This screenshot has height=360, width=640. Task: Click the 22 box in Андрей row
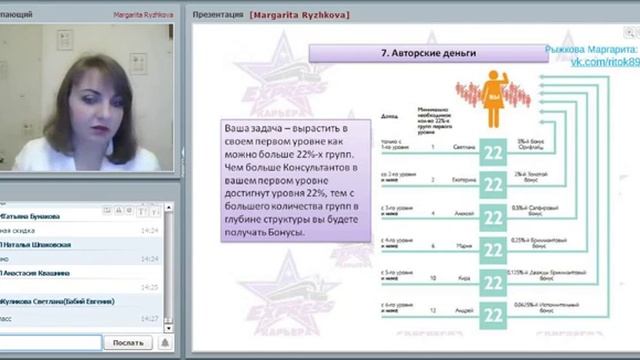[x=493, y=316]
